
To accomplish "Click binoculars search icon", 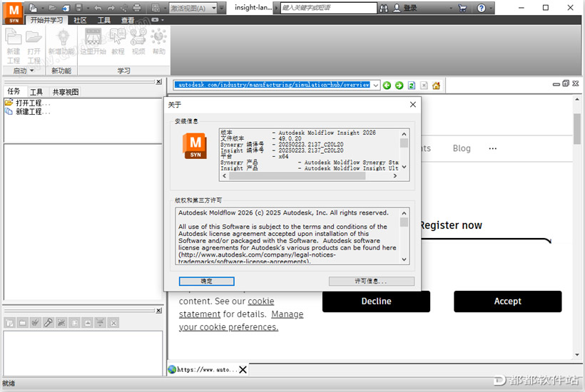I will click(384, 8).
